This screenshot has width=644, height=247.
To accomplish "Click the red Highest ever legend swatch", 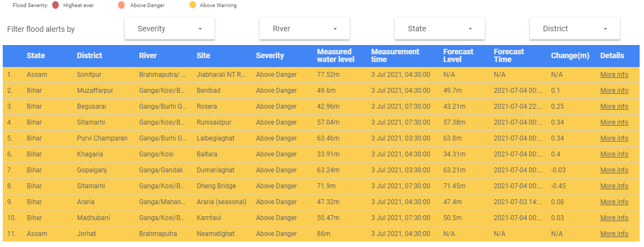I will [x=56, y=5].
